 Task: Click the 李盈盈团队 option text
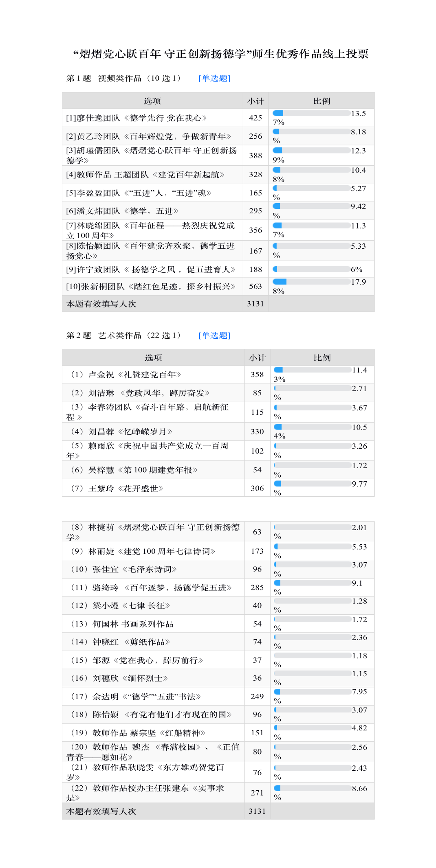coord(139,193)
